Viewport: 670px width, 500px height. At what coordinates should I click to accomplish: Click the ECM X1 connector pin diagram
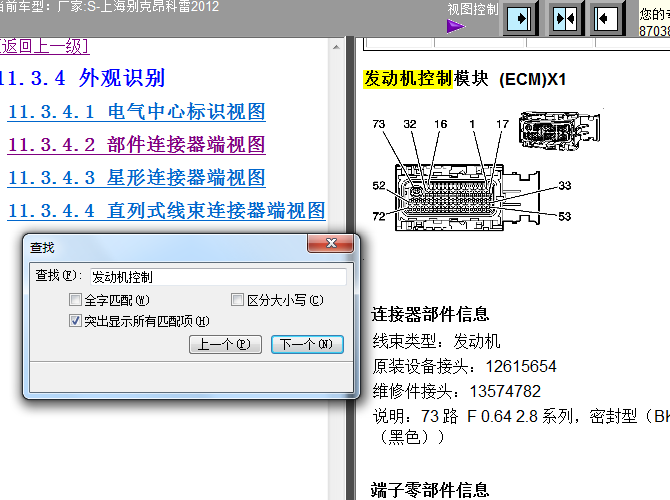coord(468,198)
